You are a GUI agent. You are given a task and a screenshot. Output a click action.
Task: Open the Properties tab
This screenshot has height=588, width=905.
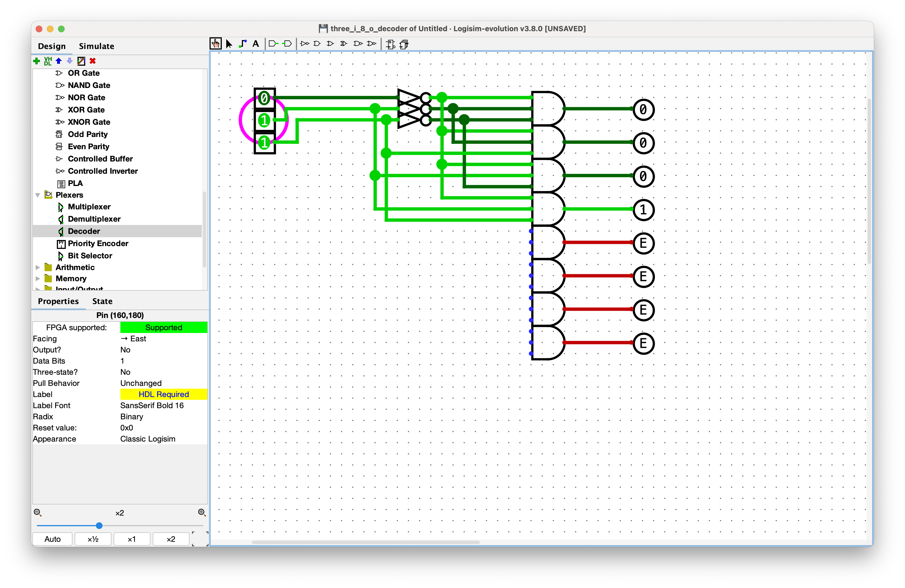click(58, 301)
